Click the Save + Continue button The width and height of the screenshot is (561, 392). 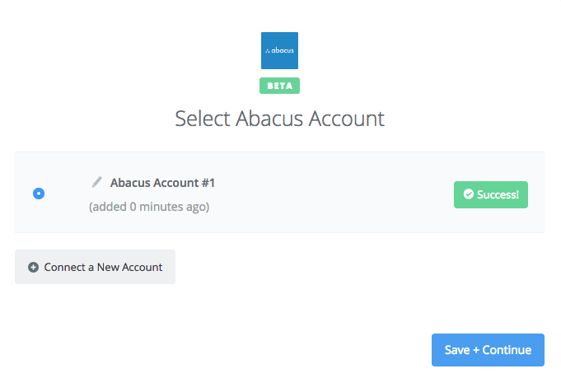tap(488, 350)
